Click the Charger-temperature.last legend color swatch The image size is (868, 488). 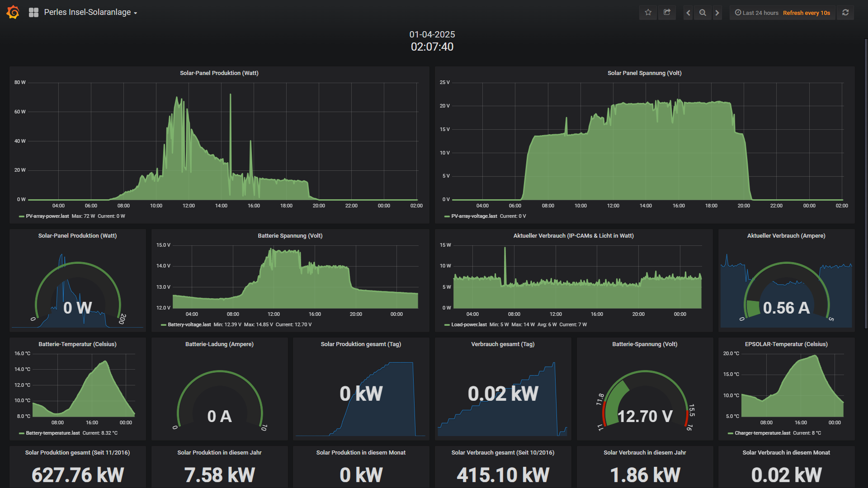(x=730, y=433)
